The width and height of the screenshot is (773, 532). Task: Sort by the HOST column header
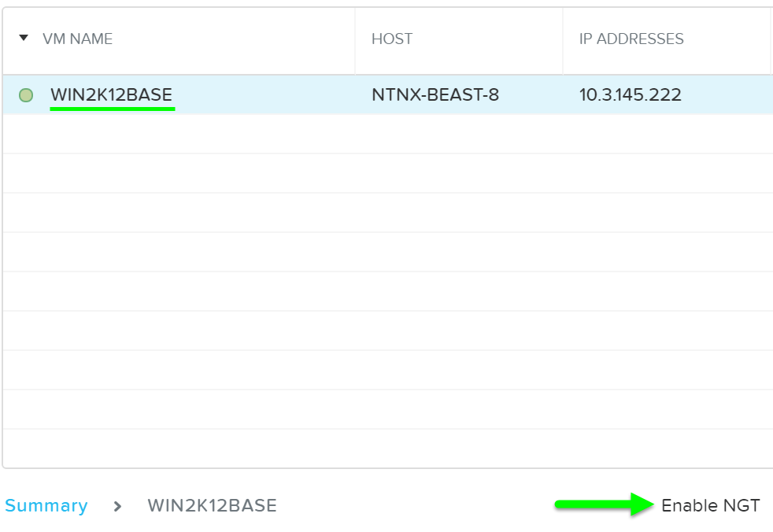tap(392, 39)
